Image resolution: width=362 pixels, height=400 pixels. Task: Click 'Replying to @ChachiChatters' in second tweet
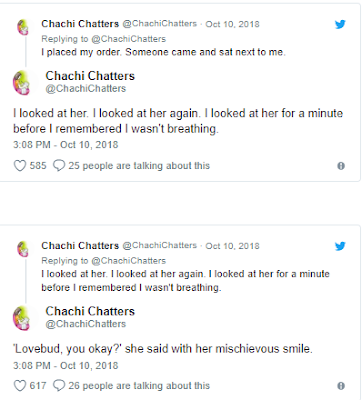click(x=103, y=261)
